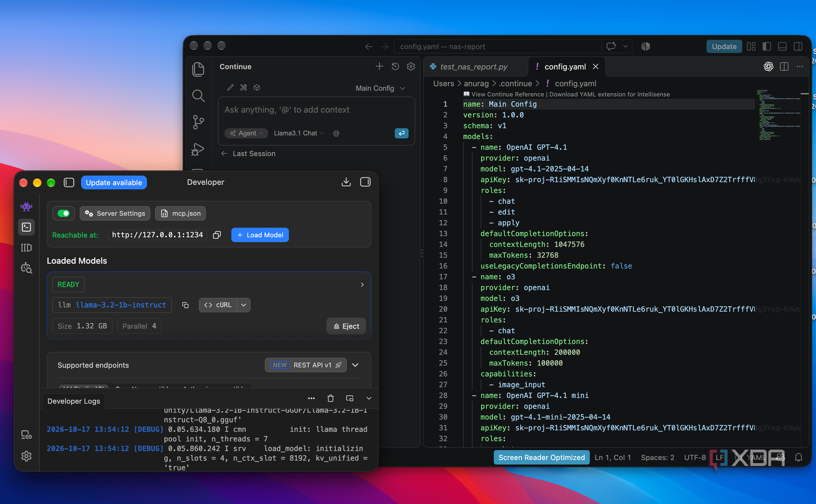The width and height of the screenshot is (816, 504).
Task: Open the Search icon in VS Code sidebar
Action: [x=198, y=95]
